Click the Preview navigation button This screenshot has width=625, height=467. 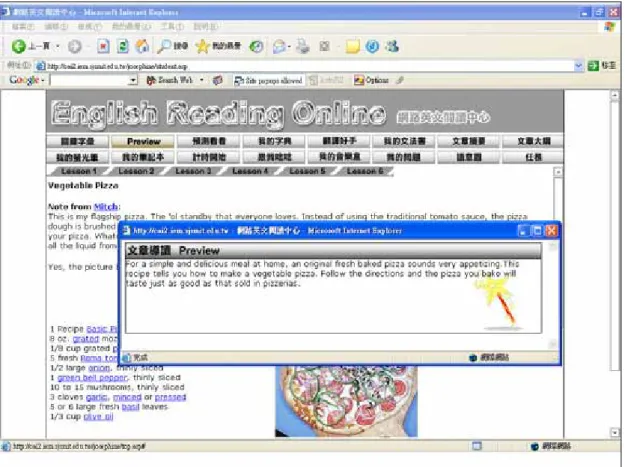tap(143, 141)
